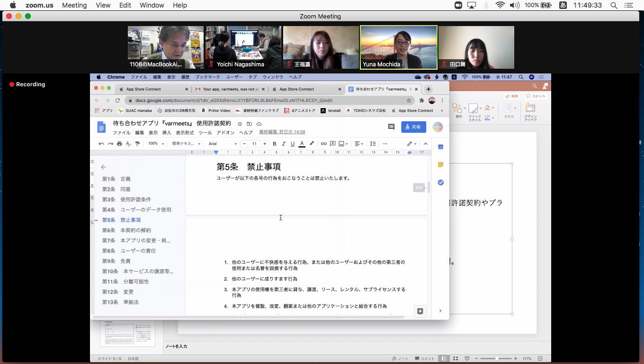Image resolution: width=644 pixels, height=364 pixels.
Task: Collapse the Docs menus with the chevron
Action: tap(425, 144)
